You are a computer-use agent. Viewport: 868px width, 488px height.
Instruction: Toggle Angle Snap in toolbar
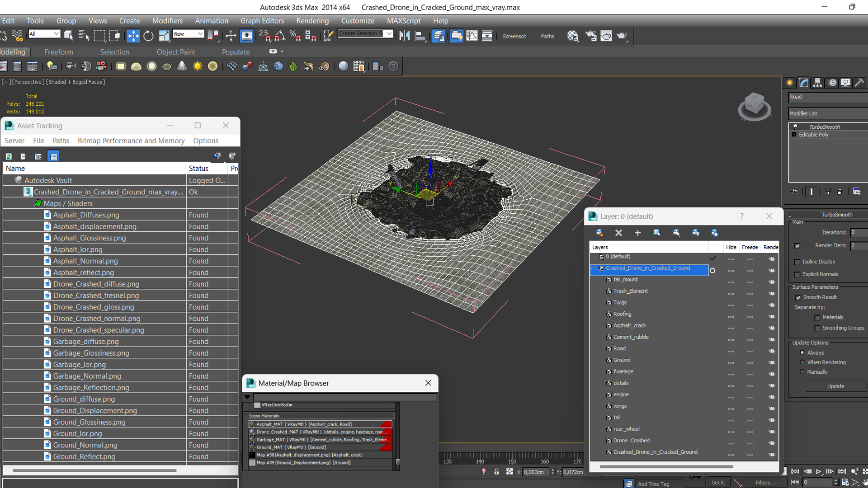[x=280, y=36]
